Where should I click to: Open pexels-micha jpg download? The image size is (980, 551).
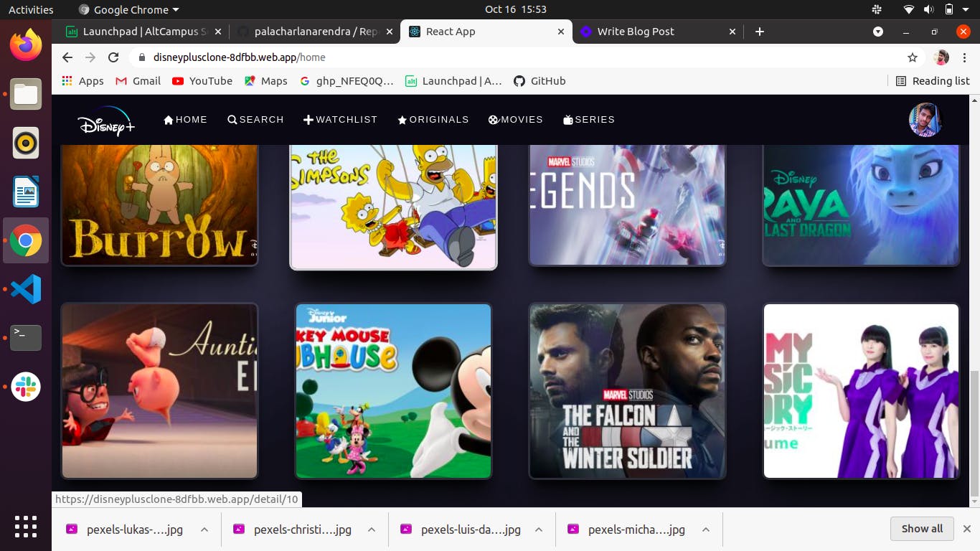(627, 529)
